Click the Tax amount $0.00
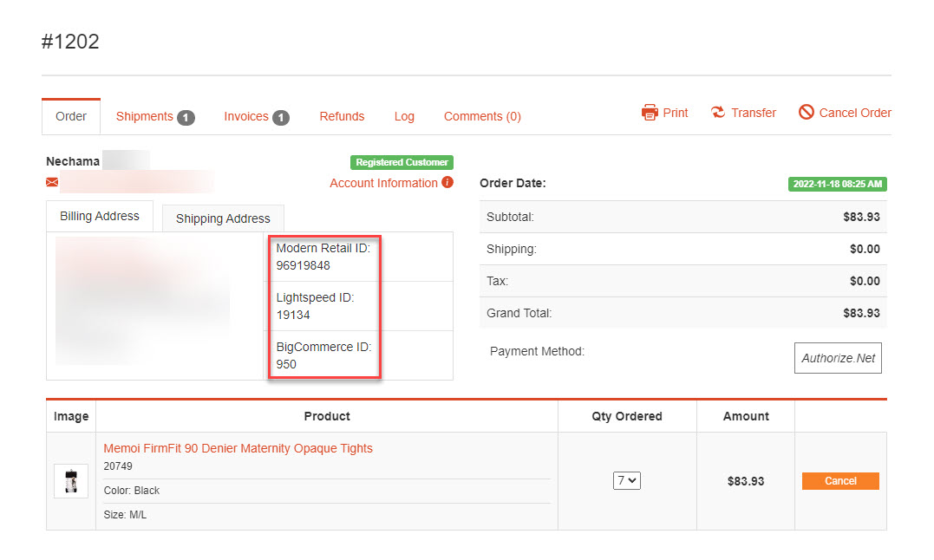The image size is (934, 560). click(x=865, y=281)
